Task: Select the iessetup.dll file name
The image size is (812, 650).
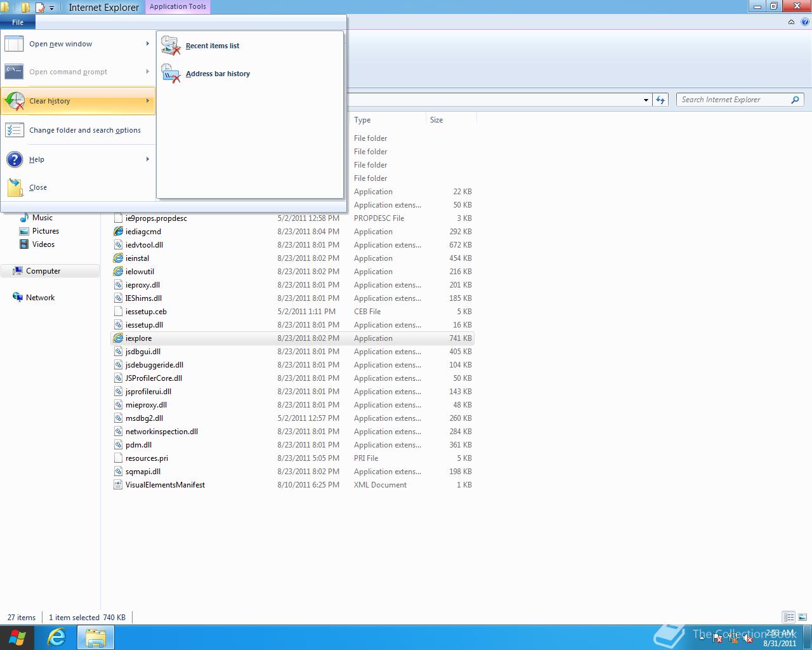Action: coord(144,325)
